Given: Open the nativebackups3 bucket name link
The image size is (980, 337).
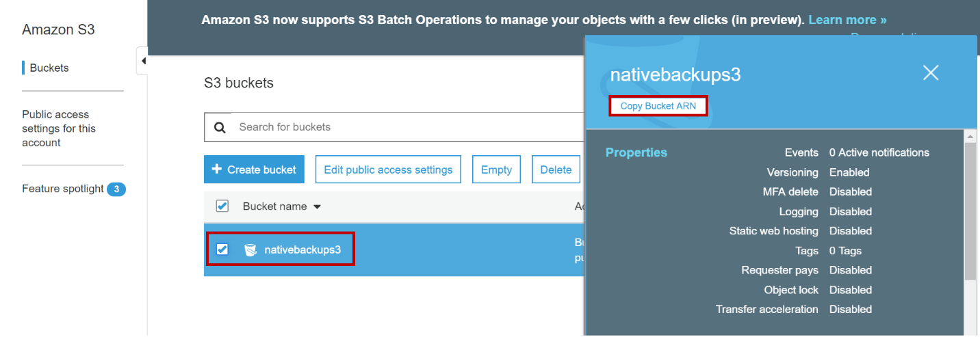Looking at the screenshot, I should point(302,250).
